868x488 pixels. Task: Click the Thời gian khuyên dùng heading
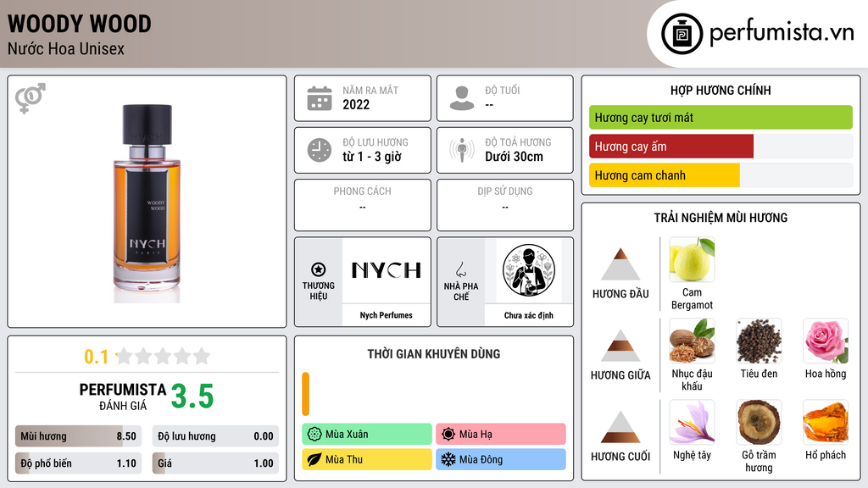pos(434,354)
